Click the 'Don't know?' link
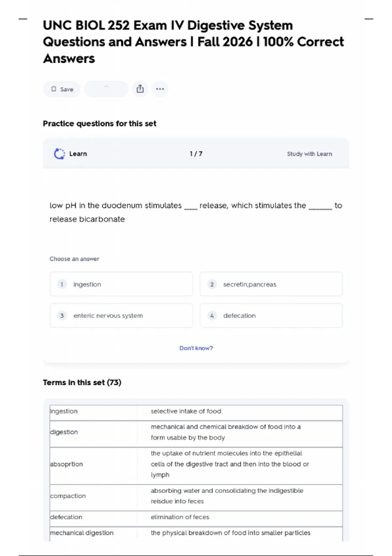392x556 pixels. pyautogui.click(x=196, y=348)
